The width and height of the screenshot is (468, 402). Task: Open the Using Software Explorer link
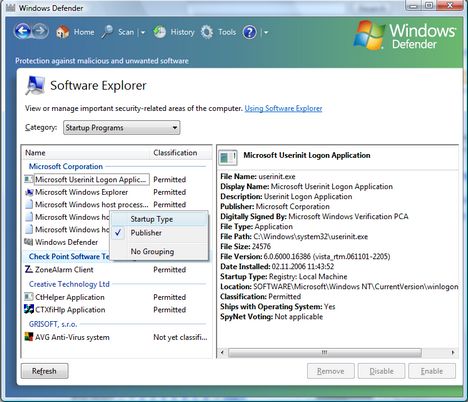pyautogui.click(x=283, y=108)
